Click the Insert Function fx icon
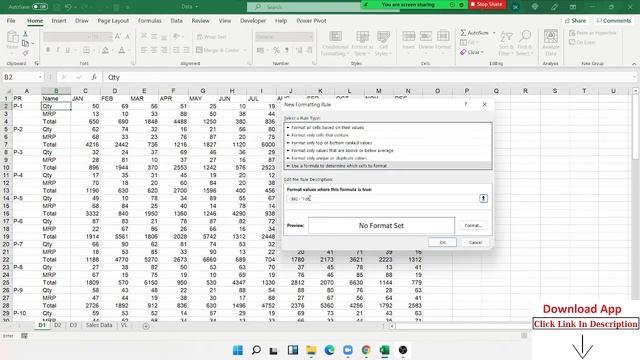640x360 pixels. [x=93, y=77]
